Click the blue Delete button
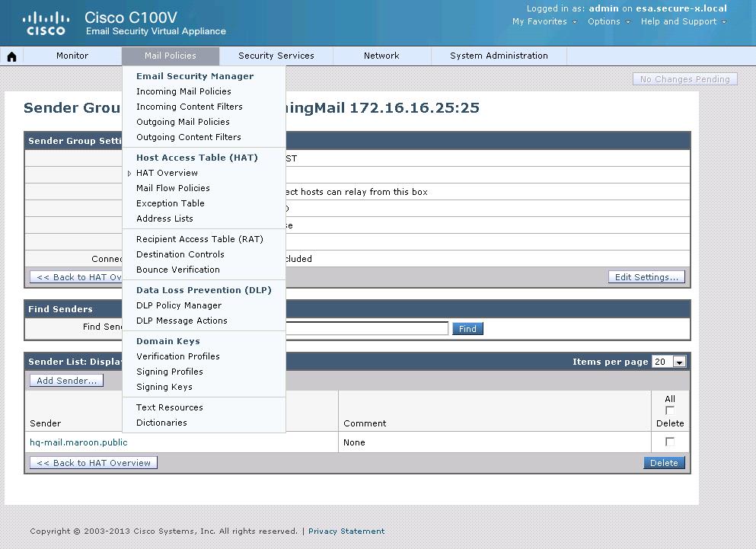This screenshot has height=549, width=756. (x=664, y=463)
